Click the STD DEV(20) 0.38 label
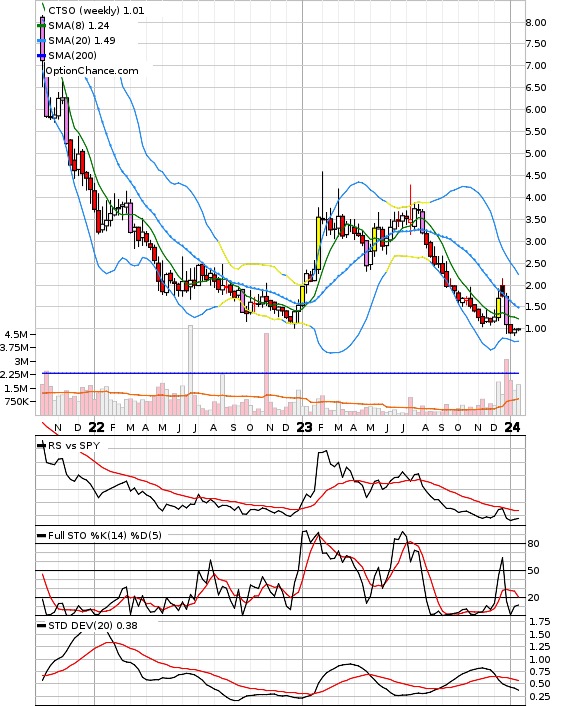Image resolution: width=566 pixels, height=706 pixels. click(93, 625)
